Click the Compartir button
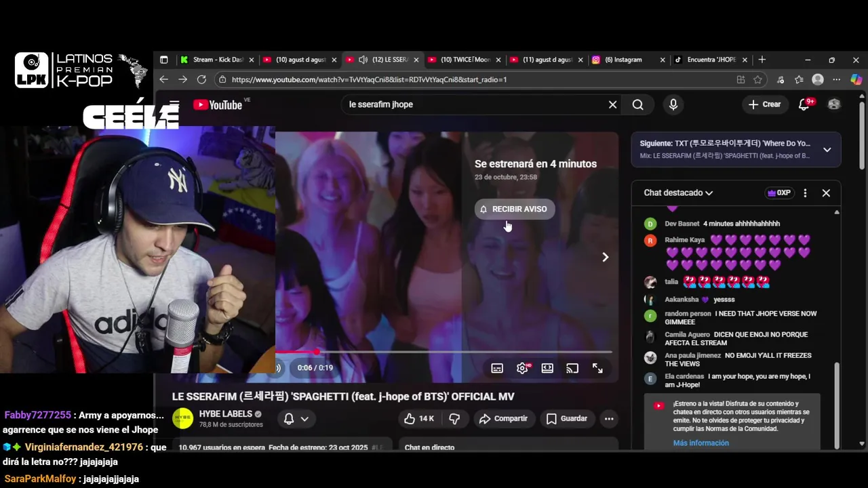This screenshot has height=488, width=868. click(x=503, y=418)
